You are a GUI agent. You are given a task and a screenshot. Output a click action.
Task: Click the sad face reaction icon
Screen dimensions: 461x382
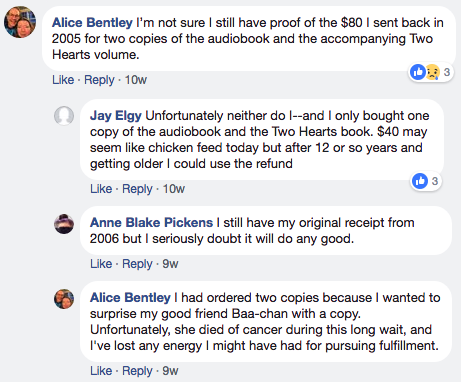coord(432,72)
